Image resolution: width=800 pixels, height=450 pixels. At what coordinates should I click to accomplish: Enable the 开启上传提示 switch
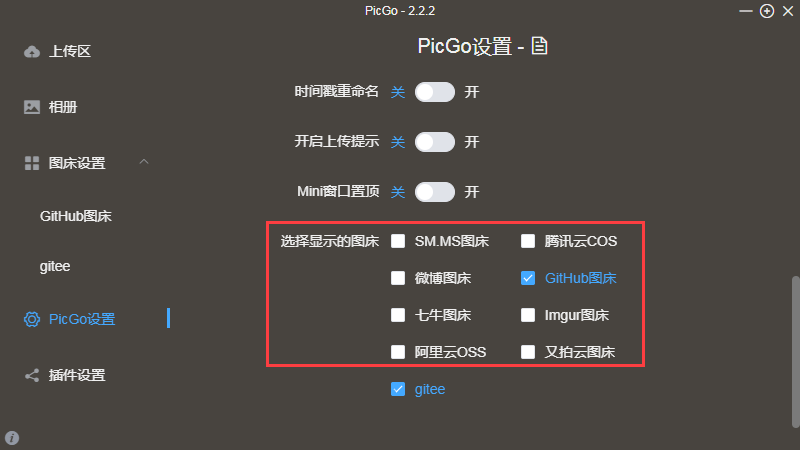[x=435, y=142]
